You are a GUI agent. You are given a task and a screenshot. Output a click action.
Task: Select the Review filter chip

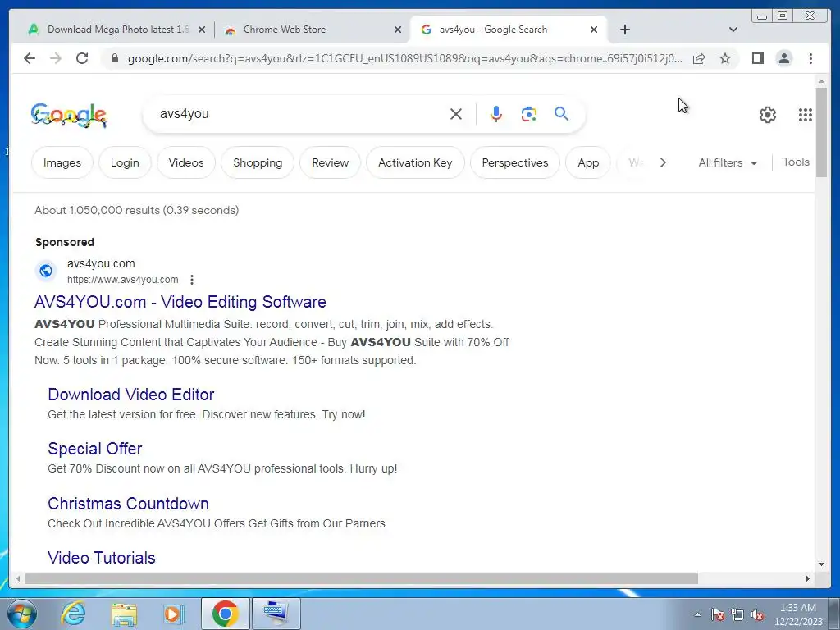tap(330, 163)
